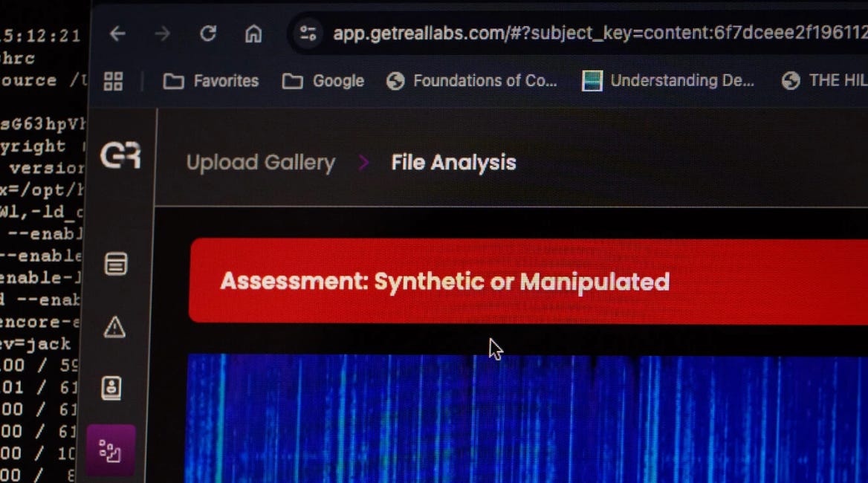Open the THE HIL... bookmark
Image resolution: width=868 pixels, height=483 pixels.
tap(824, 81)
